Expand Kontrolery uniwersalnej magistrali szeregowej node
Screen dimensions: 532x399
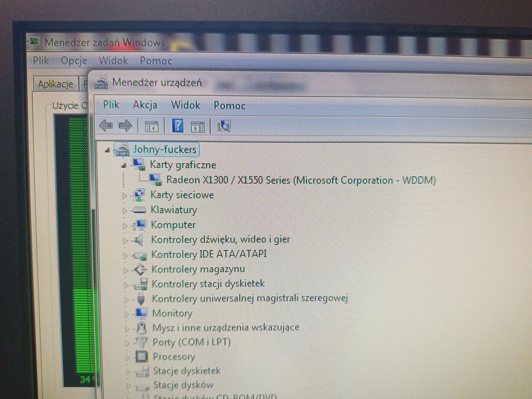127,300
